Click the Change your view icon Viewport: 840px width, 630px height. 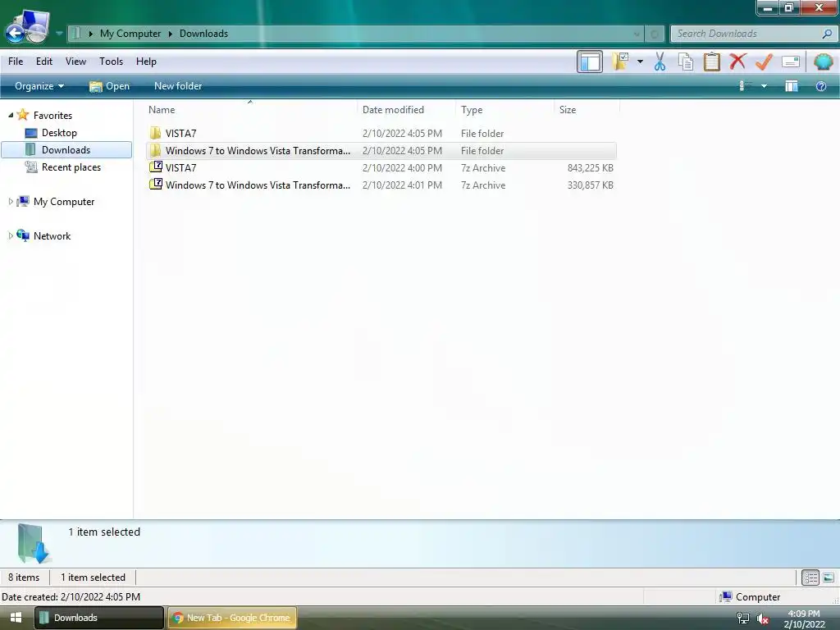pos(745,86)
